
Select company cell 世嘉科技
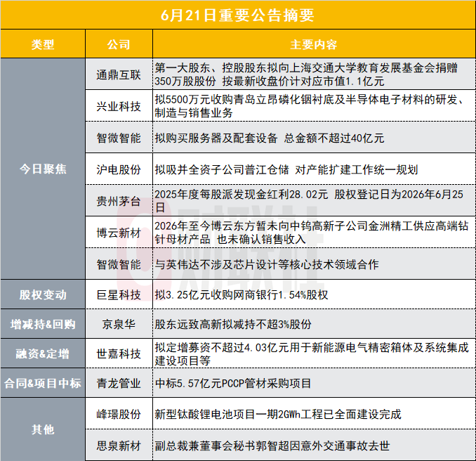click(119, 353)
